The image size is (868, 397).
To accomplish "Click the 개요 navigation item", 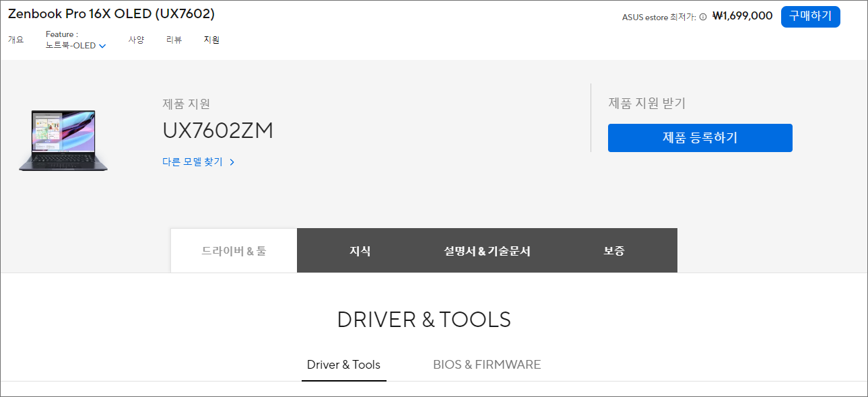I will (15, 40).
